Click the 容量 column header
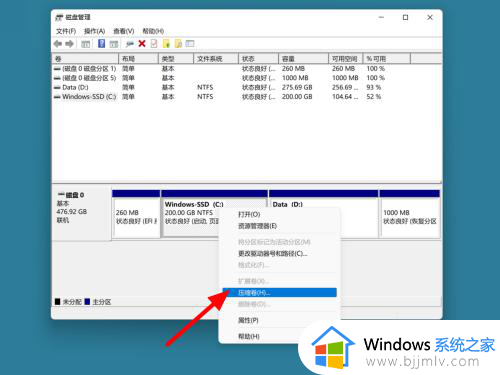The width and height of the screenshot is (500, 375). [304, 59]
